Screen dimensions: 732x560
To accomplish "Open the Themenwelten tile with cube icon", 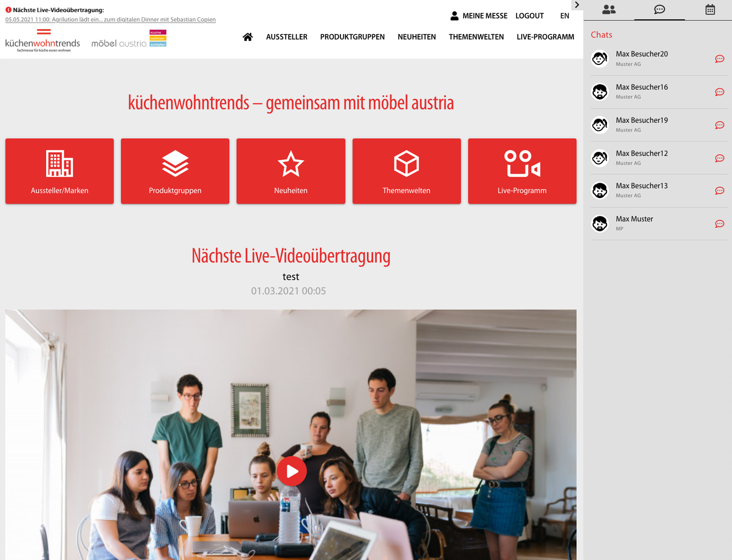I will click(406, 171).
